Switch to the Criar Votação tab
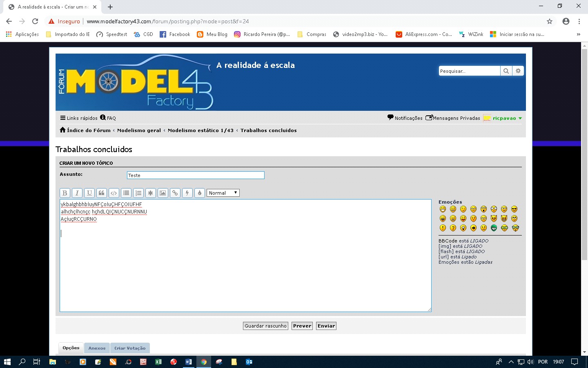 click(130, 348)
